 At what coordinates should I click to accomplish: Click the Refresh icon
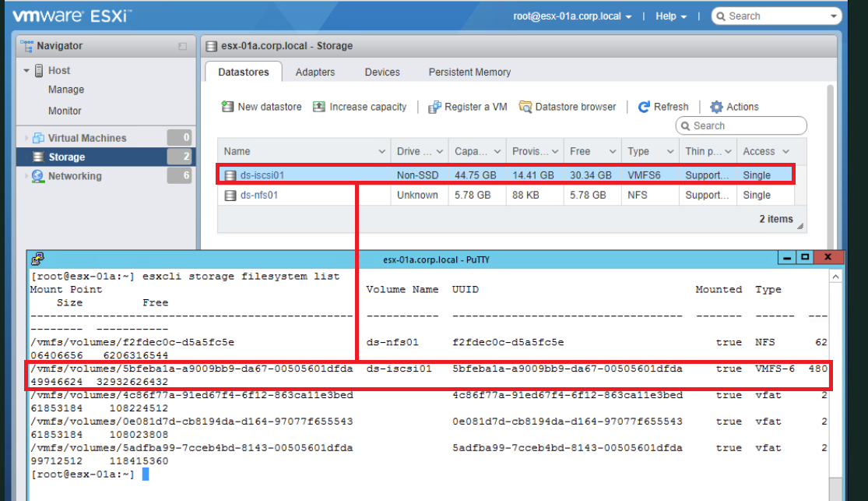[x=644, y=107]
